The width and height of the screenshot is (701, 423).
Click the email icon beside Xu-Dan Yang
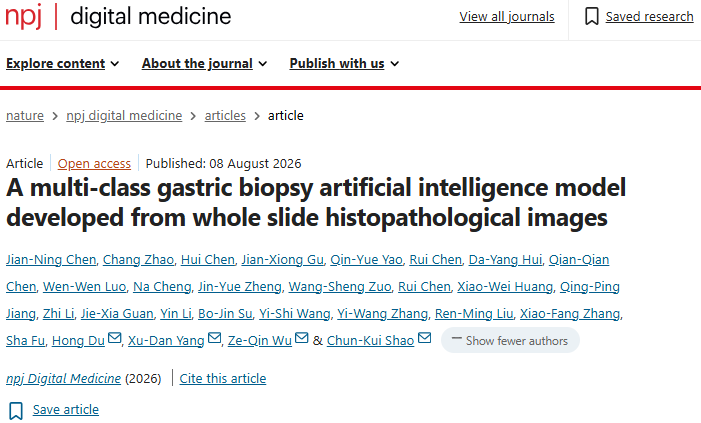click(215, 338)
